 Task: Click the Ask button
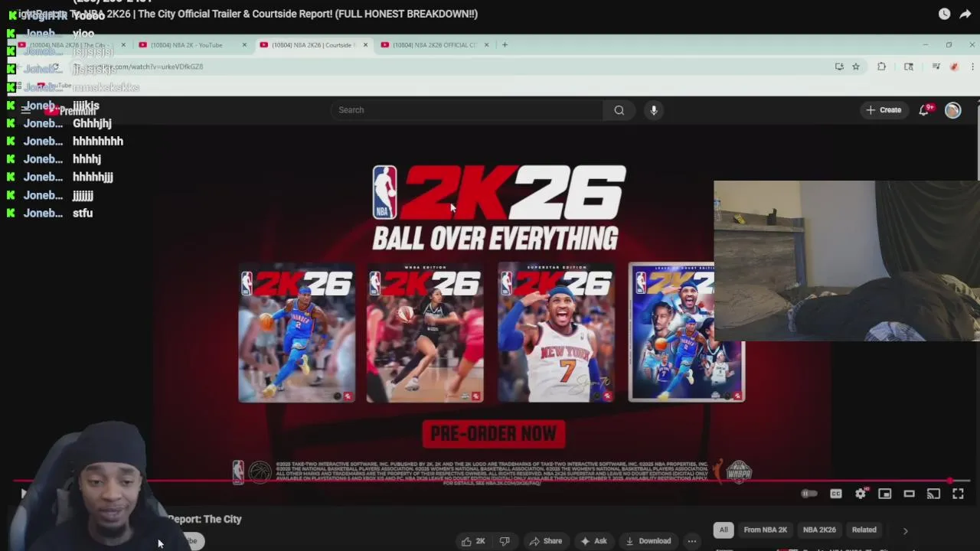coord(593,541)
